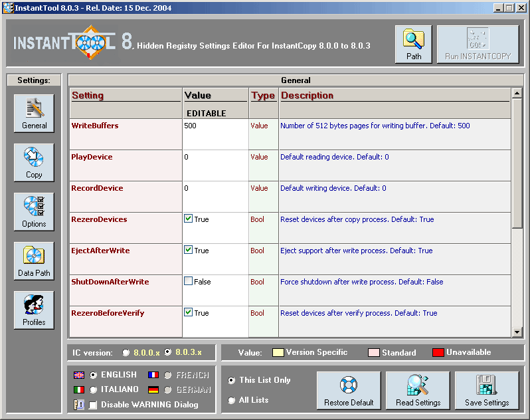Click the Save Settings floppy button
The width and height of the screenshot is (530, 420).
487,390
